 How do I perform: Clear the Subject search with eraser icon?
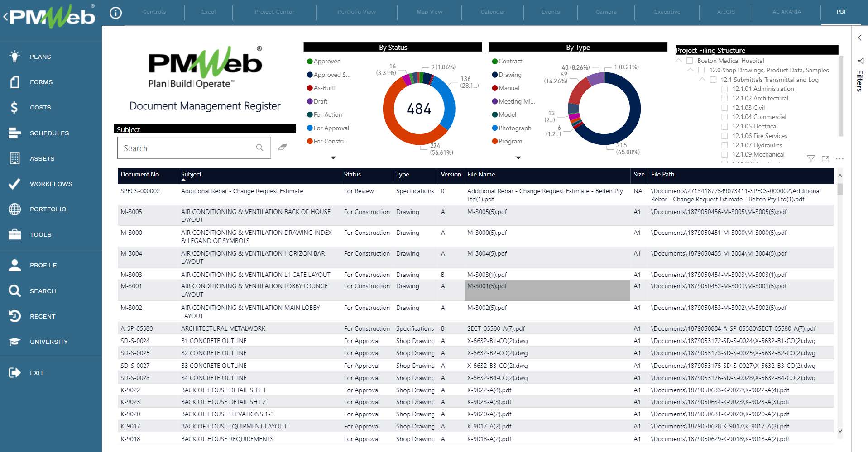[283, 147]
